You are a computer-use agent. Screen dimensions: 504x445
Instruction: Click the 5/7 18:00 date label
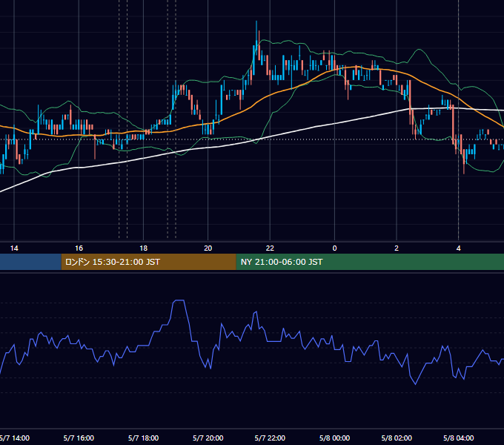[143, 438]
